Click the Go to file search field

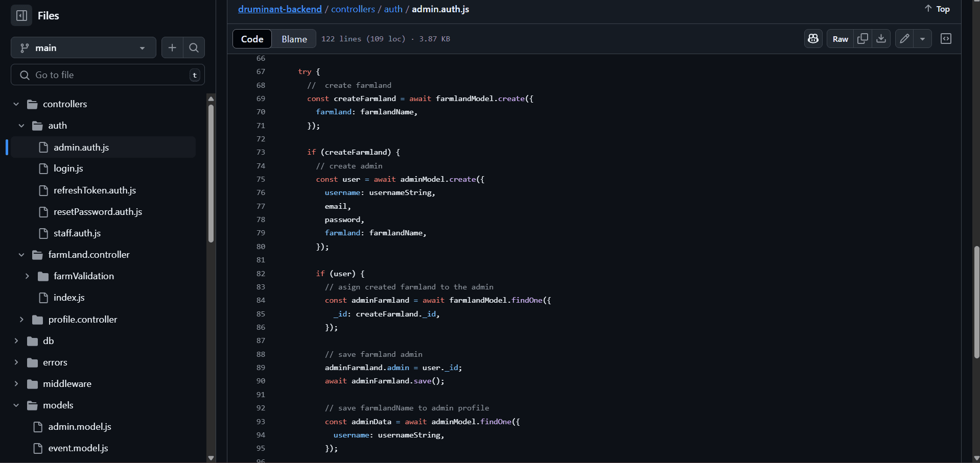tap(107, 75)
